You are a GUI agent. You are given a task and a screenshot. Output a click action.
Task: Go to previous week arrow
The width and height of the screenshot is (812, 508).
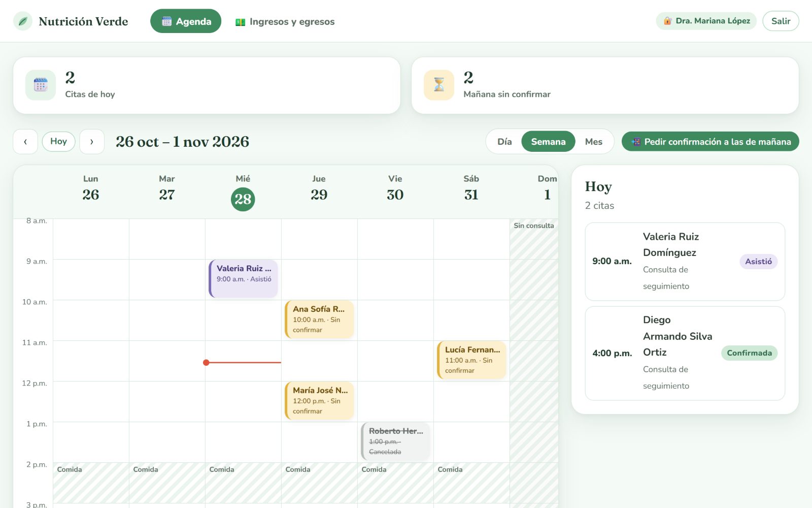pyautogui.click(x=25, y=142)
